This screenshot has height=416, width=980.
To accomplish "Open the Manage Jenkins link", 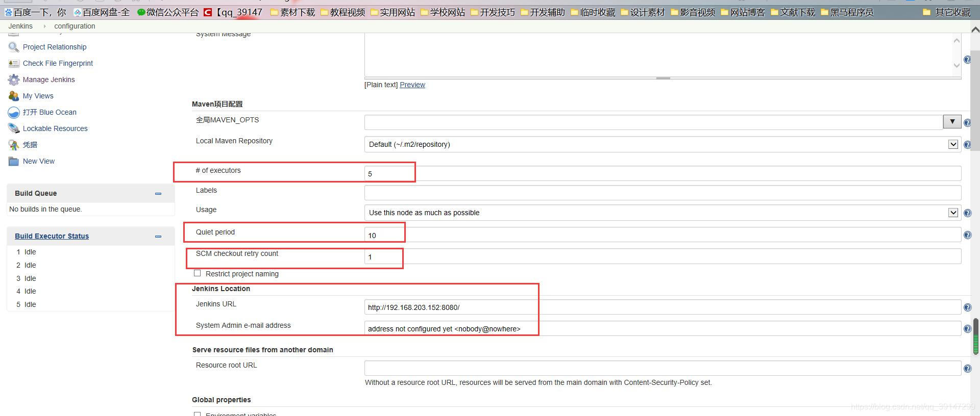I will pos(49,80).
